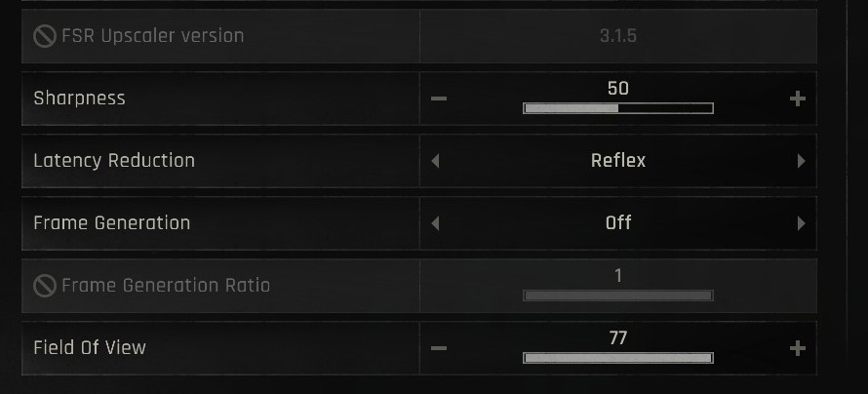Select the Sharpness setting label
Screen dimensions: 868x394
coord(79,98)
